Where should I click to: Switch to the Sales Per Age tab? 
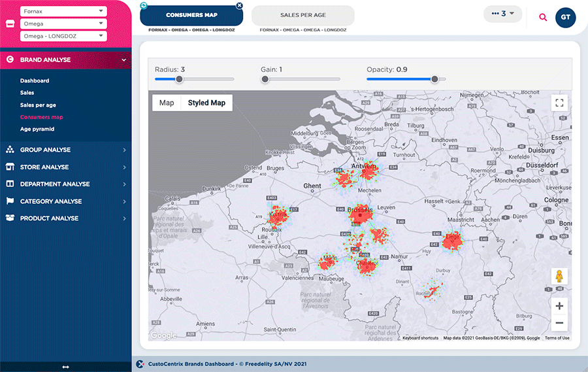click(x=302, y=15)
